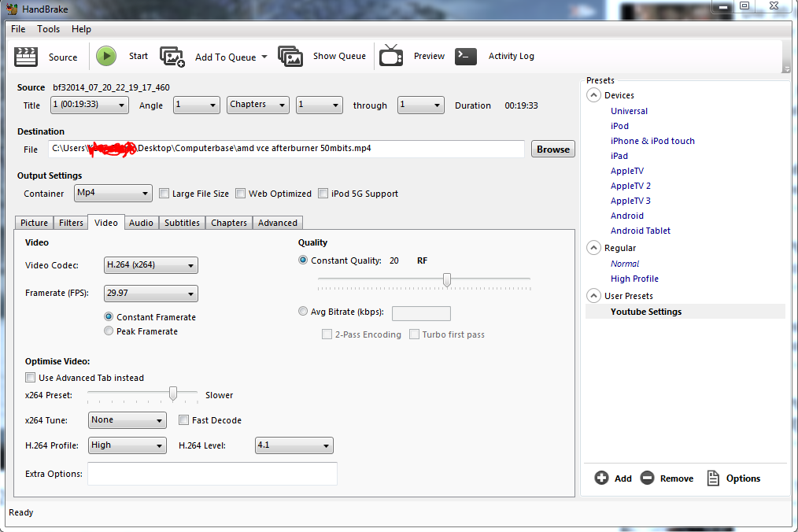Open the H.264 Level dropdown
The image size is (798, 532).
pos(294,445)
